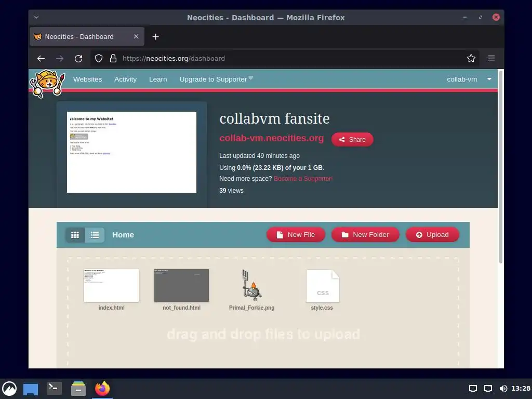Click the page vertical scrollbar

pos(500,166)
